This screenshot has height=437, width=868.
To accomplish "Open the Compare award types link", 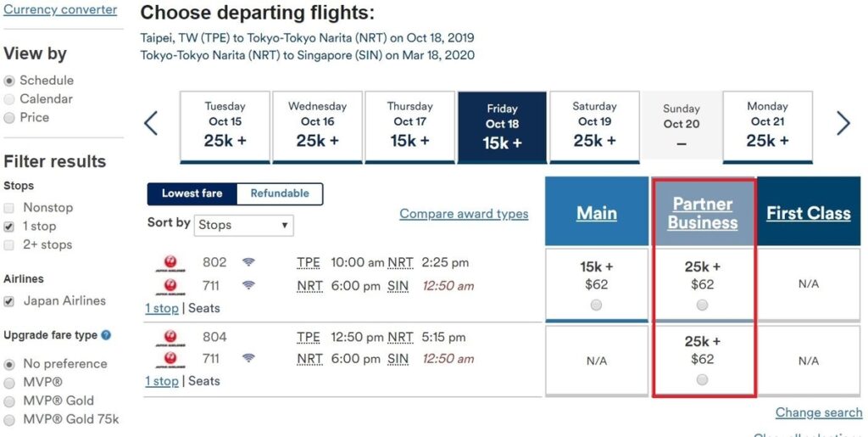I will 464,214.
